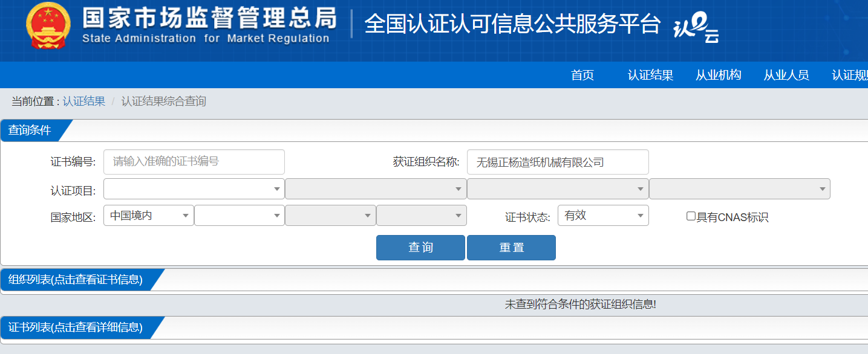Image resolution: width=868 pixels, height=354 pixels.
Task: Open the 认证结果 navigation menu
Action: tap(651, 75)
